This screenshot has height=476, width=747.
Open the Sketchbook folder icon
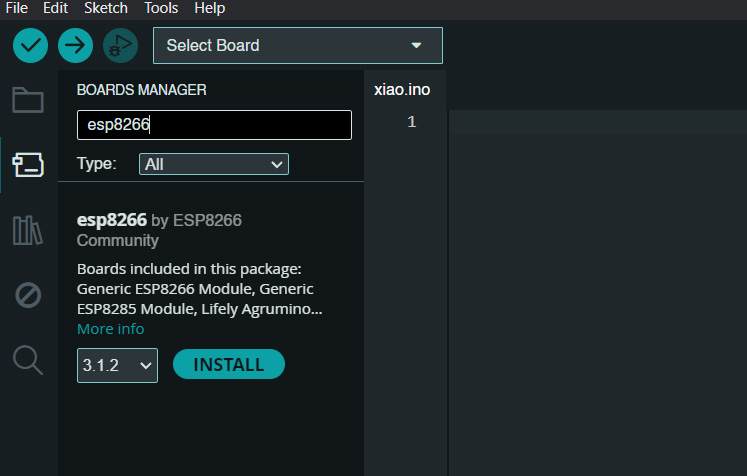coord(28,100)
